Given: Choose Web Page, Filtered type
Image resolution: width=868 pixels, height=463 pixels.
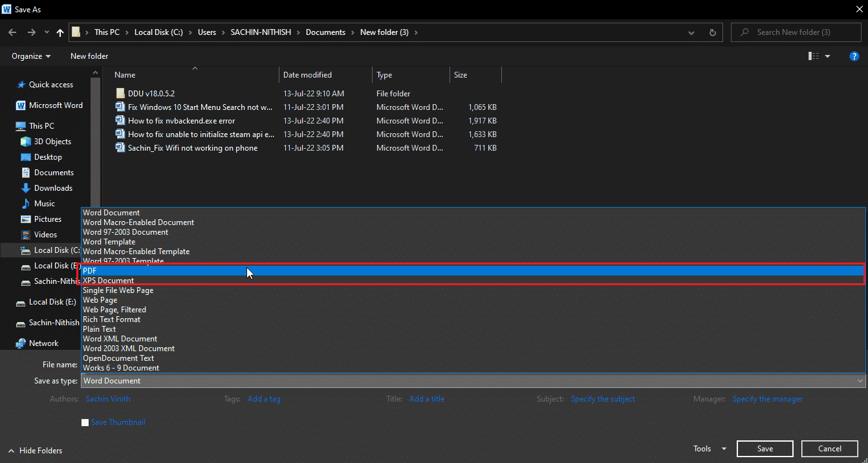Looking at the screenshot, I should point(473,310).
